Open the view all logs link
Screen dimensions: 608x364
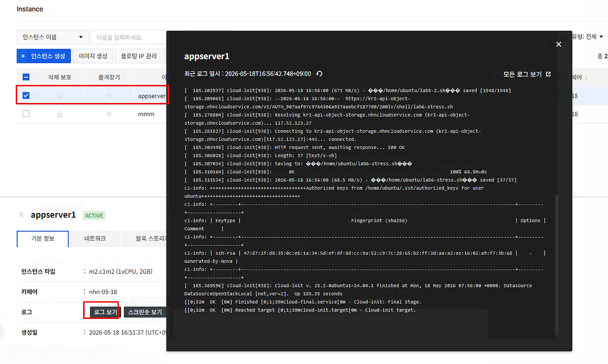click(527, 75)
